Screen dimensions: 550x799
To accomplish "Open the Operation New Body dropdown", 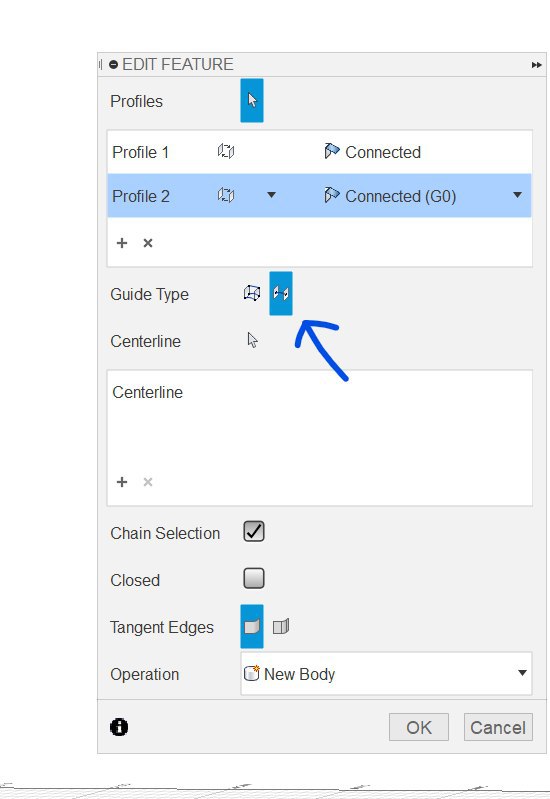I will click(x=386, y=673).
